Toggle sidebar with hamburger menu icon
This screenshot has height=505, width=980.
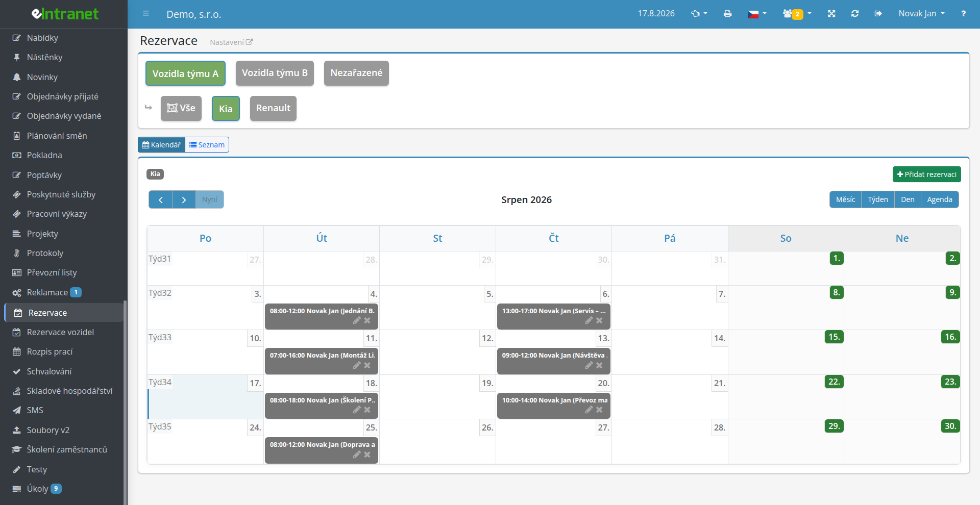coord(146,14)
